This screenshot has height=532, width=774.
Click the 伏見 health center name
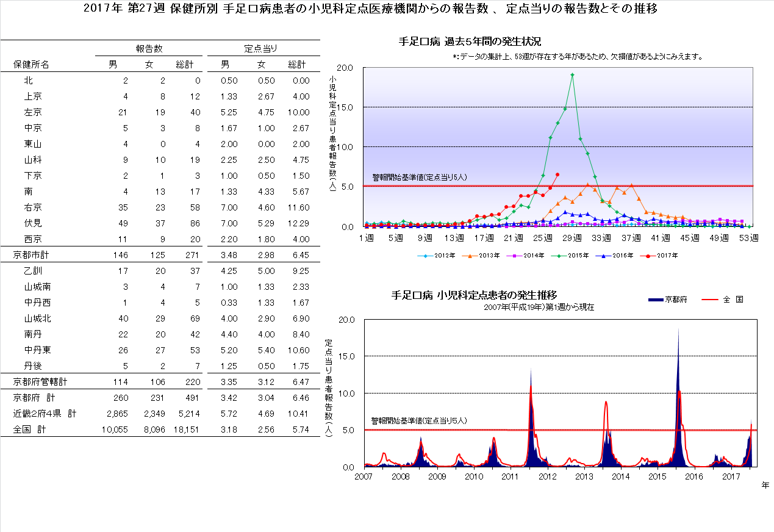(33, 223)
